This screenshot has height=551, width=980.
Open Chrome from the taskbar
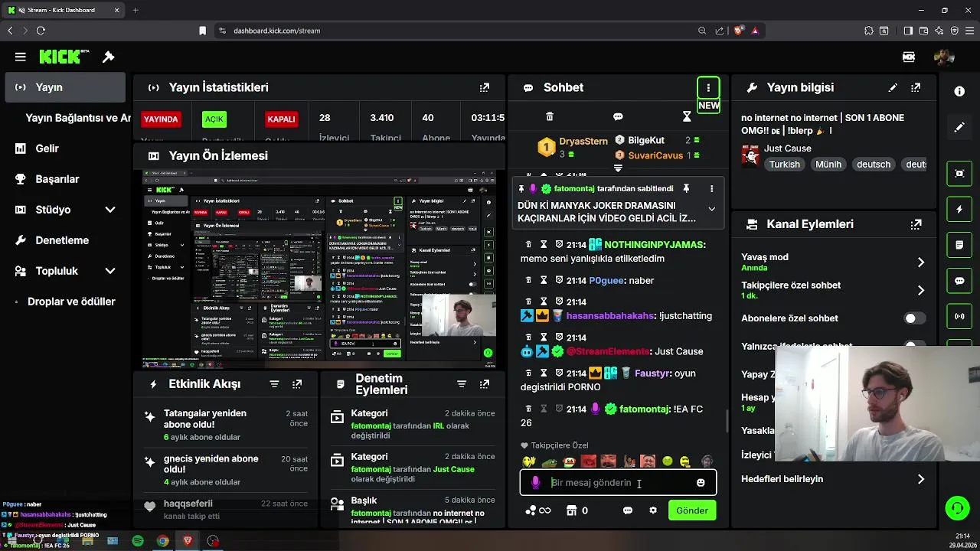[x=163, y=541]
